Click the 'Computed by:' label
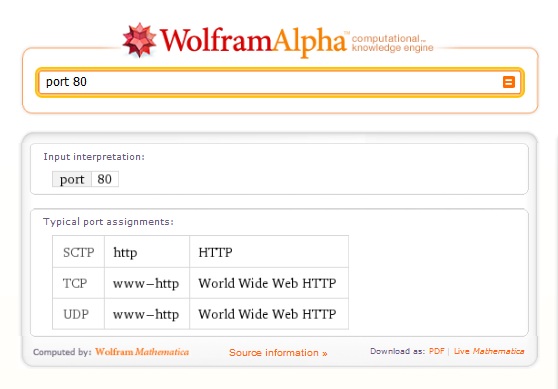558x389 pixels. coord(62,352)
